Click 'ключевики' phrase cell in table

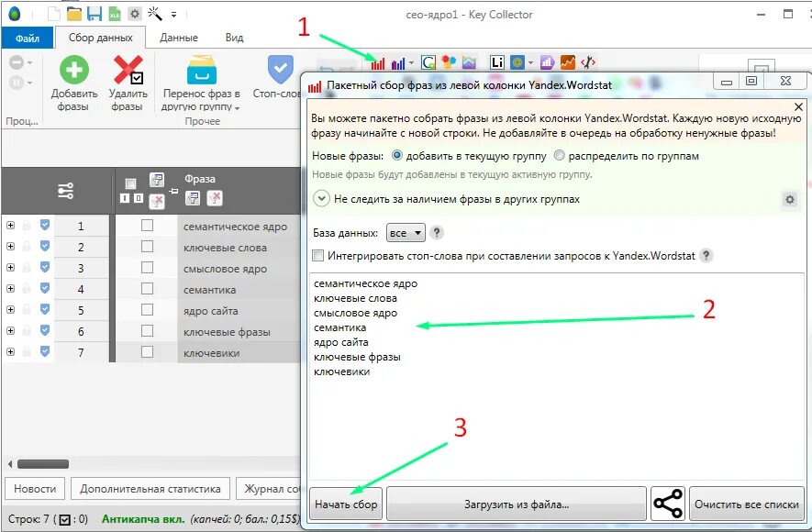click(x=239, y=352)
